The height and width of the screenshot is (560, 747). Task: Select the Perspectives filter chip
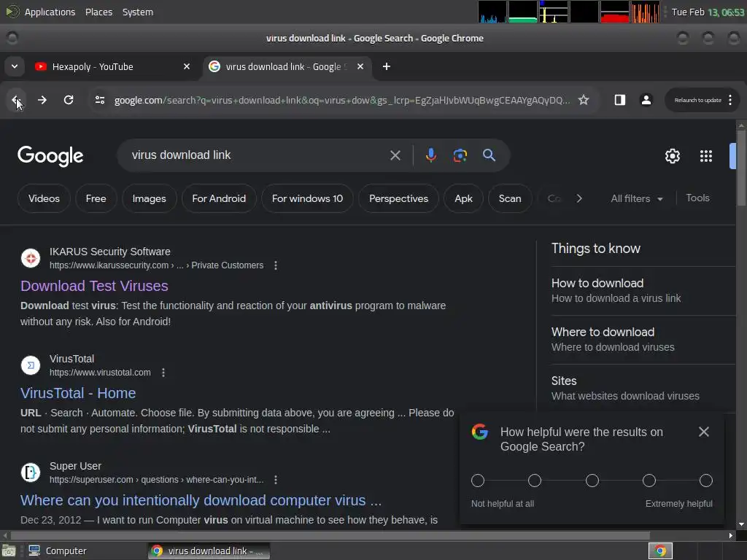[x=398, y=198]
